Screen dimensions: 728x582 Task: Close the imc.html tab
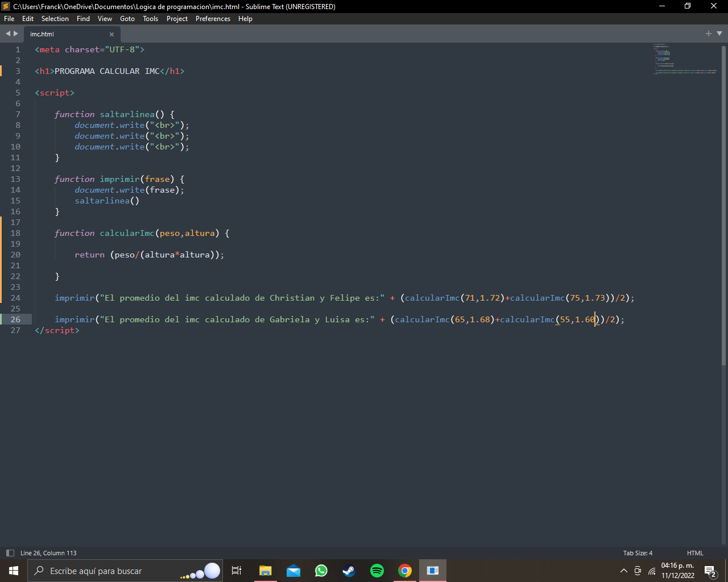[x=111, y=34]
